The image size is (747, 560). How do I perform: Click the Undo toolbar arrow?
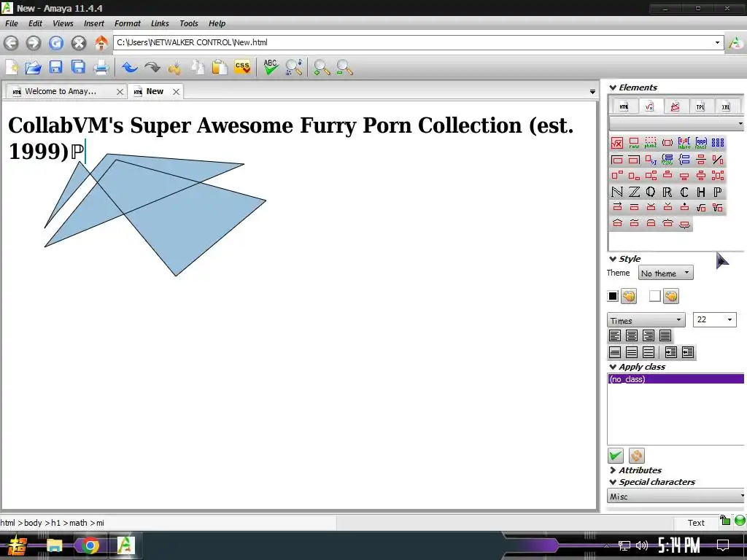click(129, 67)
